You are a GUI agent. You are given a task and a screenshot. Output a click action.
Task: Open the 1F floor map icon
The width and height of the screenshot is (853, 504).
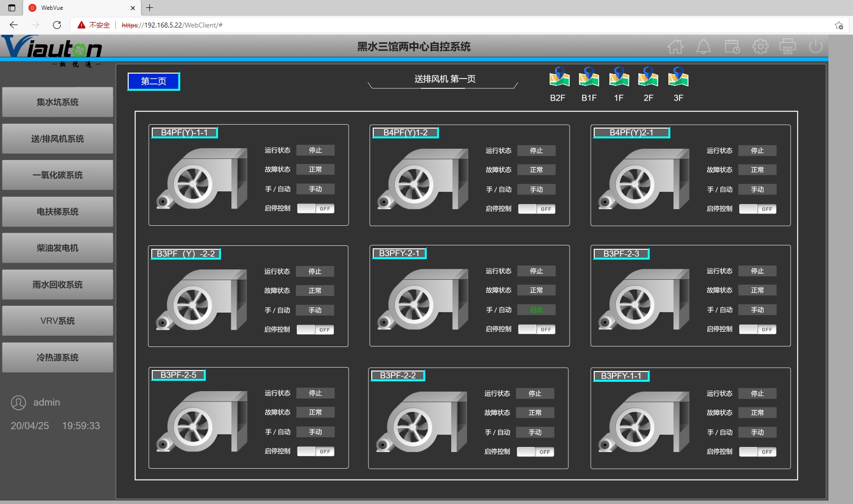[x=619, y=78]
